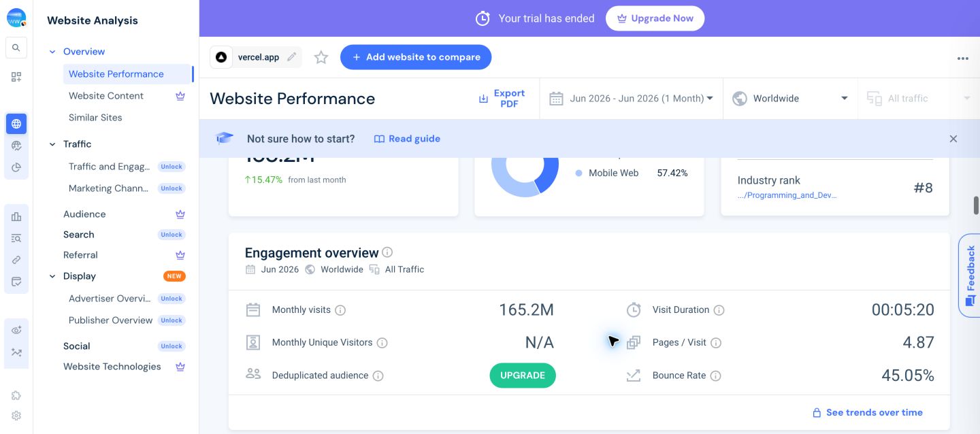980x434 pixels.
Task: Open Website Content in sidebar
Action: pos(106,96)
